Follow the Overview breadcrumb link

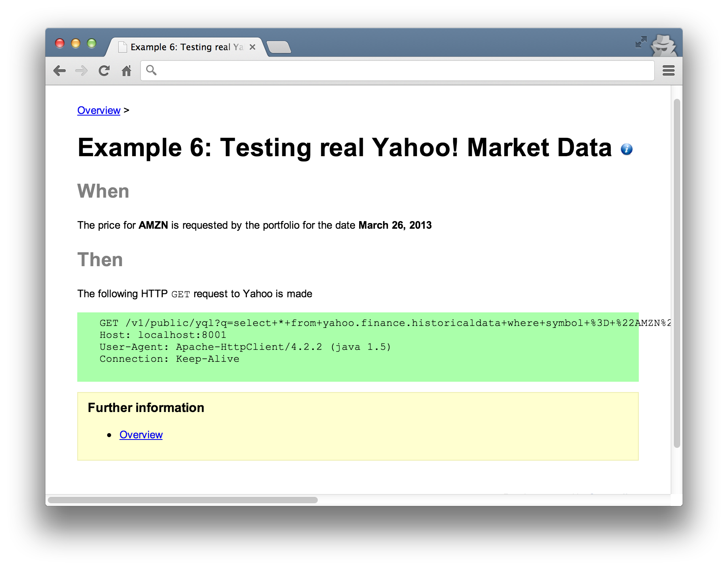coord(98,110)
